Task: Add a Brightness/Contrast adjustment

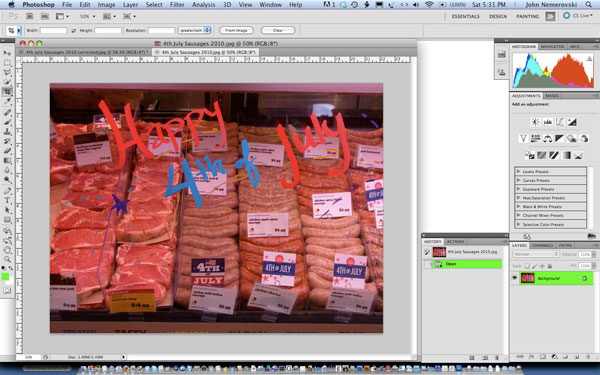Action: click(535, 122)
